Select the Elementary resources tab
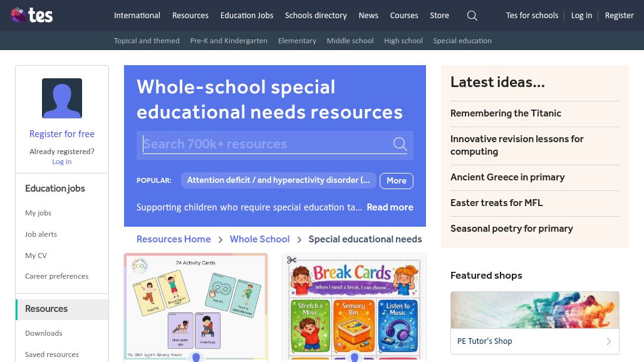The height and width of the screenshot is (362, 644). (x=297, y=41)
